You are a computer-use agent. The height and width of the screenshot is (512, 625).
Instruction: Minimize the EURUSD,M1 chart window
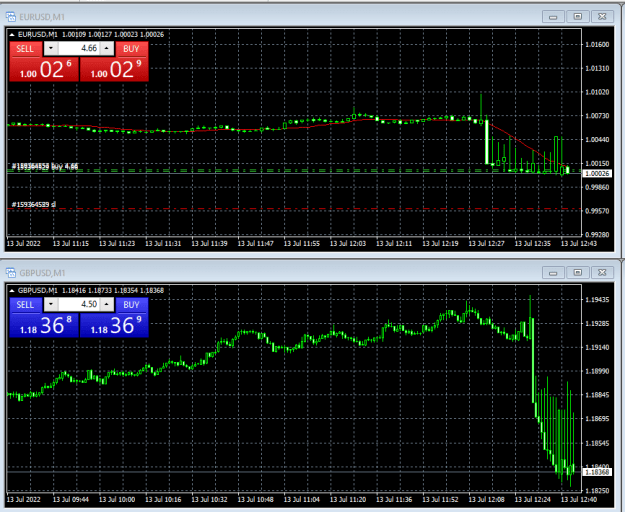[553, 17]
